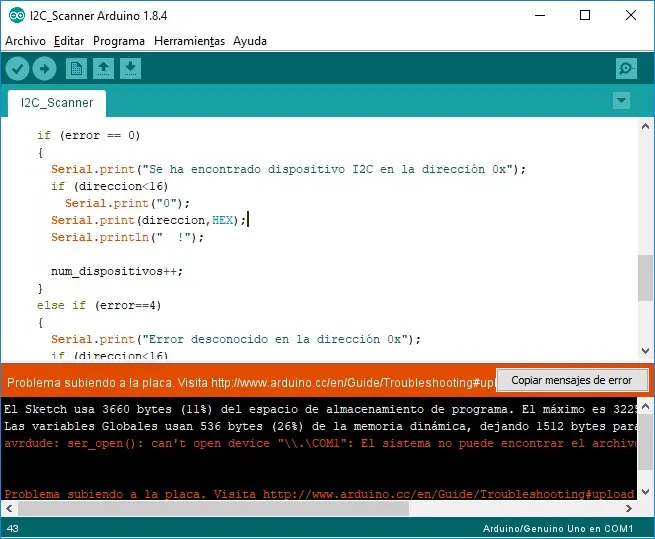Click the Arduino logo in title bar
The width and height of the screenshot is (655, 539).
click(x=13, y=15)
